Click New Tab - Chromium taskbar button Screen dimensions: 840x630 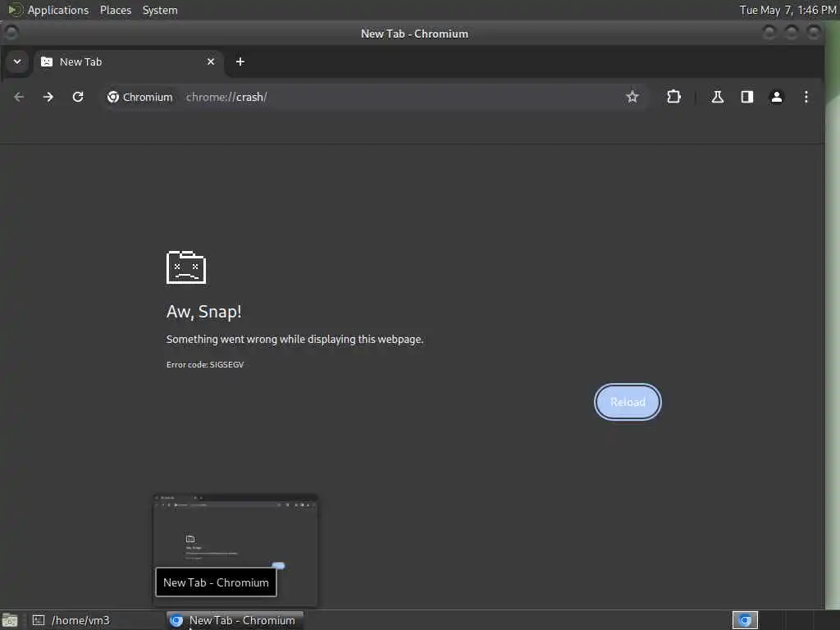235,620
